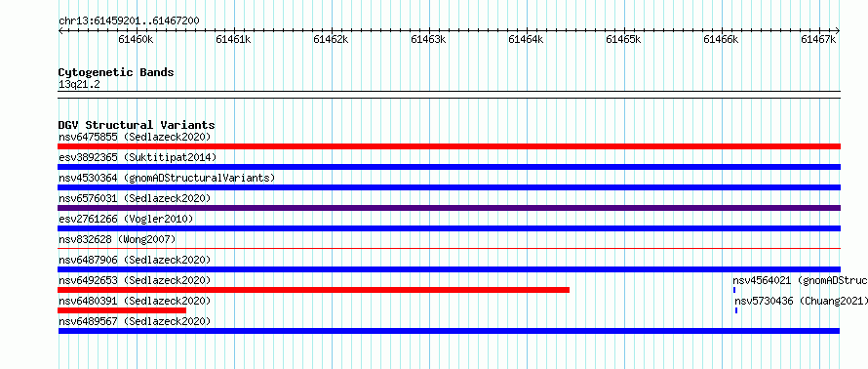Click the 61465k ruler tick label
This screenshot has width=868, height=369.
click(623, 39)
